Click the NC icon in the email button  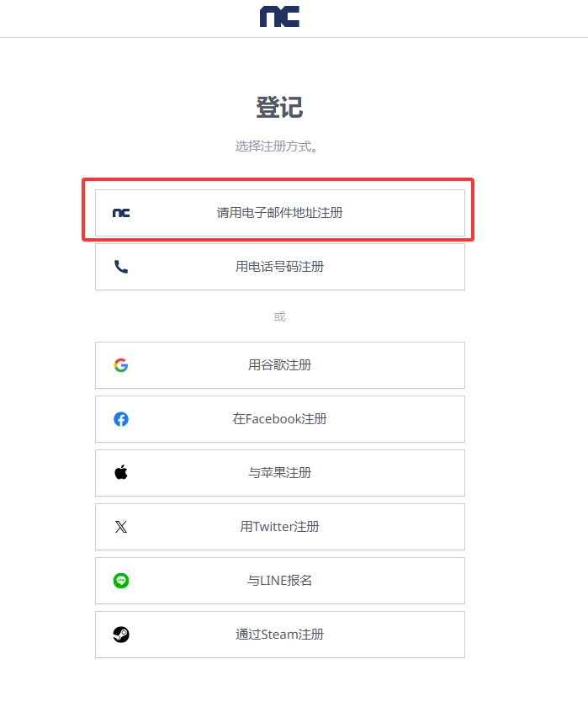(121, 213)
